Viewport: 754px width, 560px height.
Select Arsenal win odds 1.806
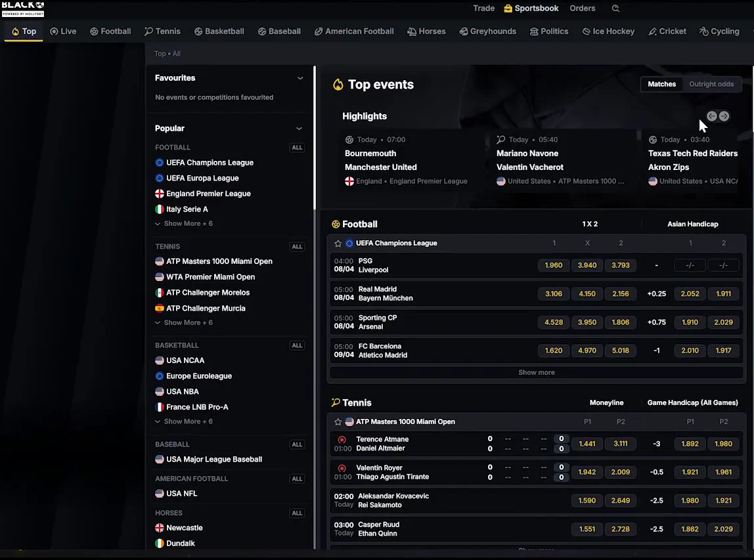(620, 322)
